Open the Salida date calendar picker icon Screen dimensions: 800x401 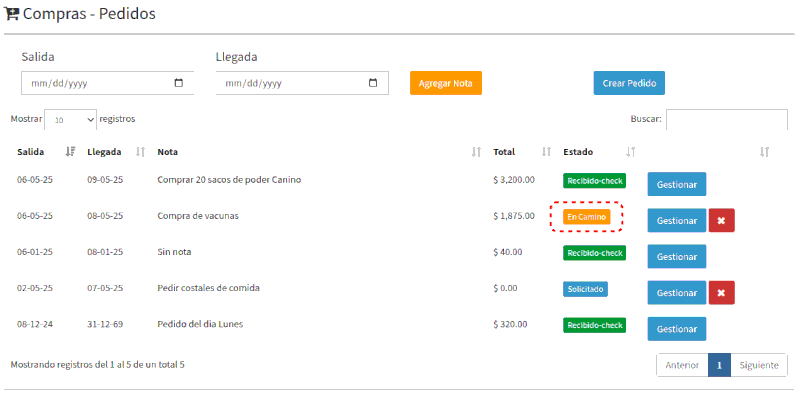[x=179, y=83]
